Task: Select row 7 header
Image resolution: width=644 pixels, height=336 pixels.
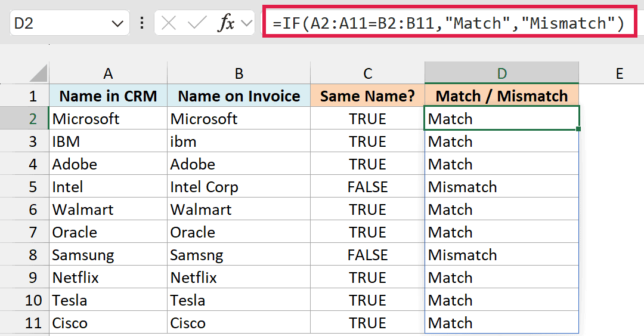Action: (24, 232)
